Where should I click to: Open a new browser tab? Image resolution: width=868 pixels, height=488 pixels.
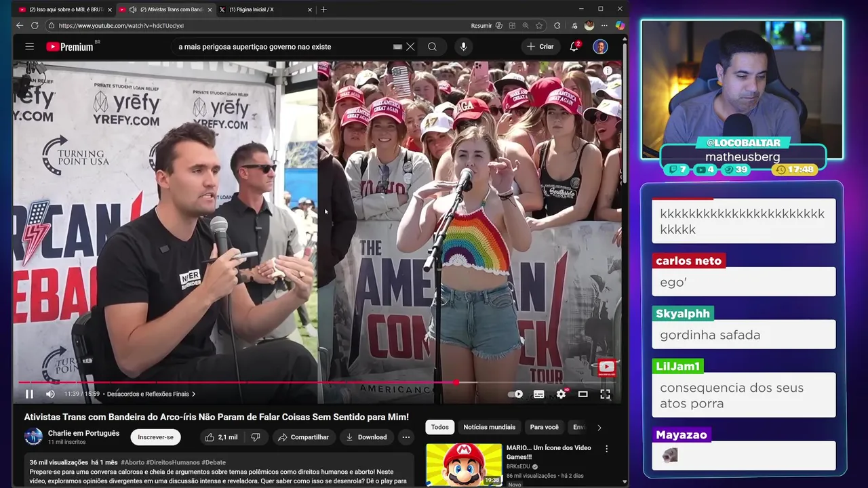(323, 9)
